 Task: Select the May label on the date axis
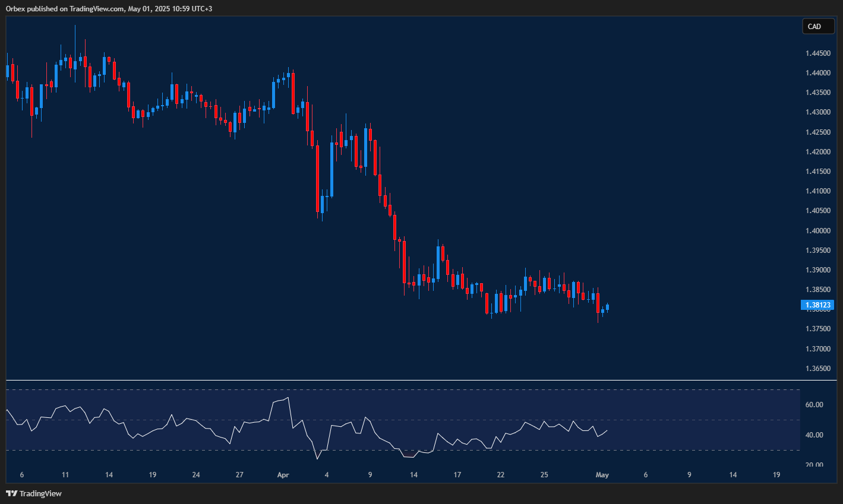point(602,475)
